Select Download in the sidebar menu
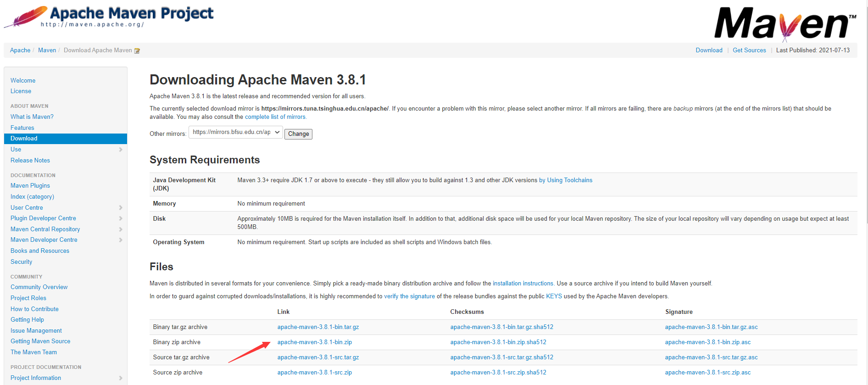Viewport: 868px width, 385px height. [x=66, y=139]
